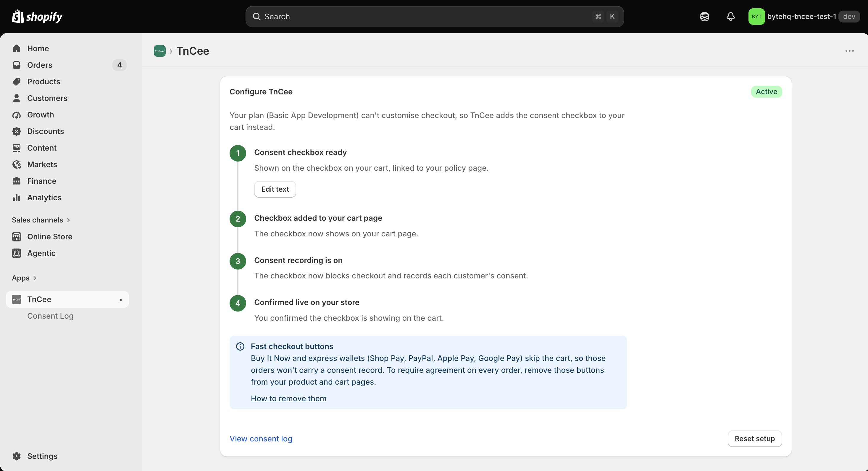Image resolution: width=868 pixels, height=471 pixels.
Task: Click the Home icon in sidebar
Action: coord(17,49)
